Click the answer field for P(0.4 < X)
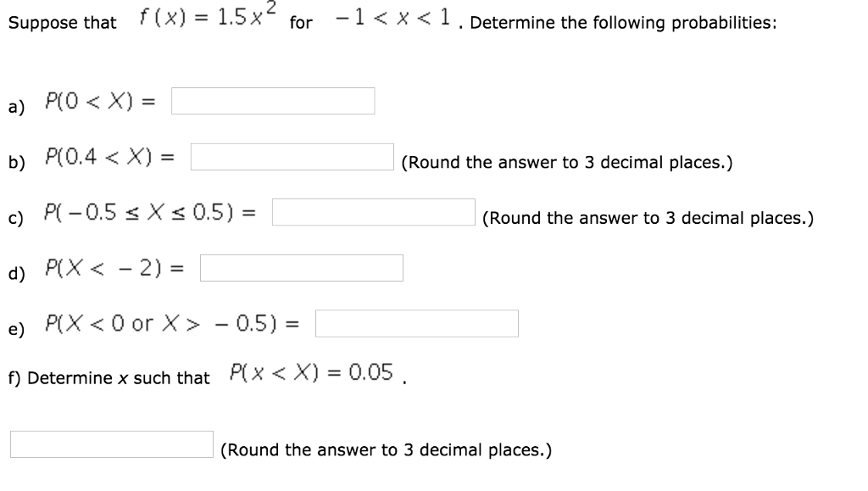 pos(292,157)
